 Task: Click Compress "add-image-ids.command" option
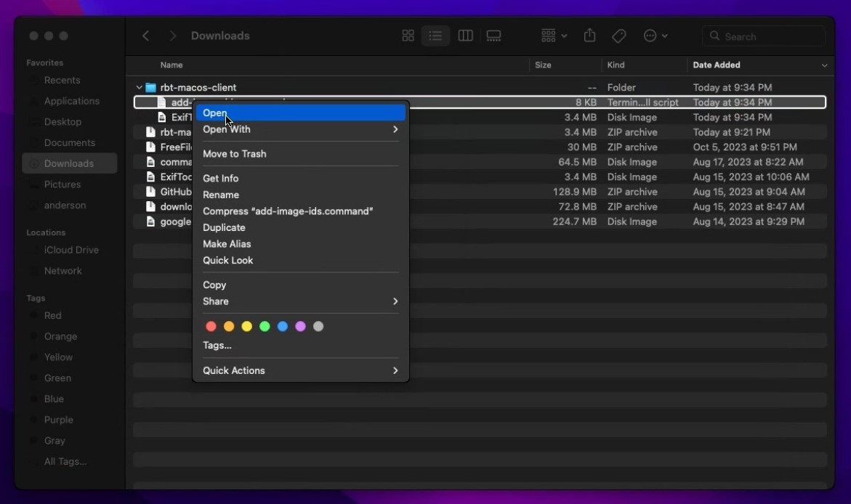click(288, 211)
